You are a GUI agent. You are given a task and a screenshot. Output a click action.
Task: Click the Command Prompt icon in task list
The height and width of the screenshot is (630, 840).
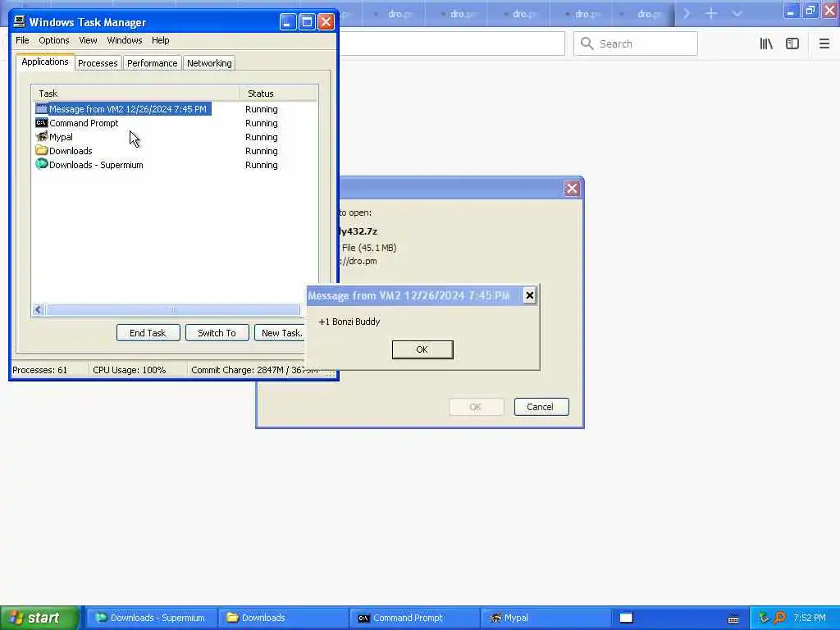(x=41, y=123)
